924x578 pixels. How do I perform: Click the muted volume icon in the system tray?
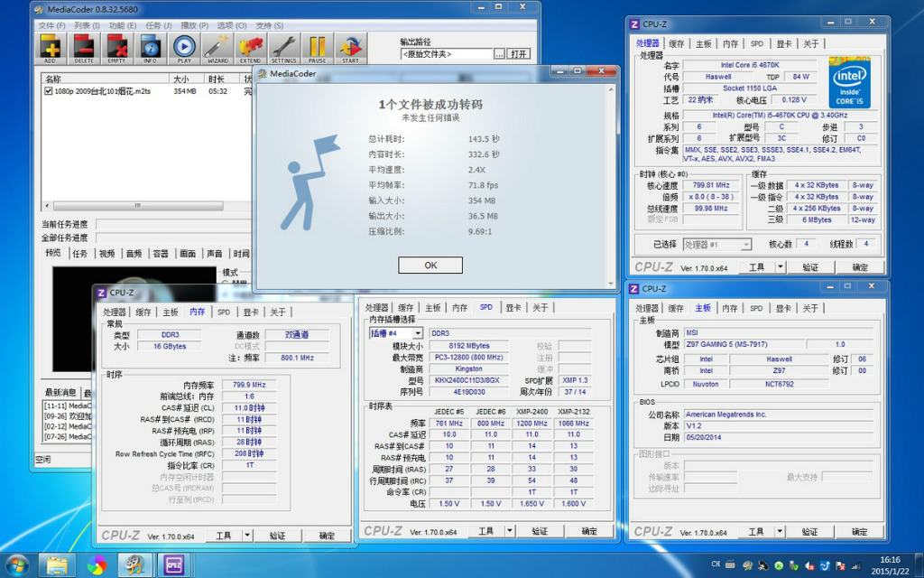[x=809, y=565]
